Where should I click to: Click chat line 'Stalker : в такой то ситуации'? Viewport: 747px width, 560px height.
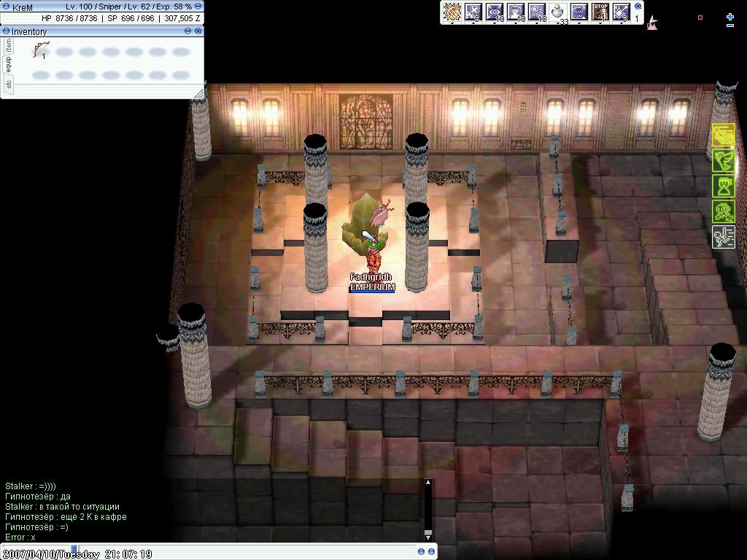point(62,506)
